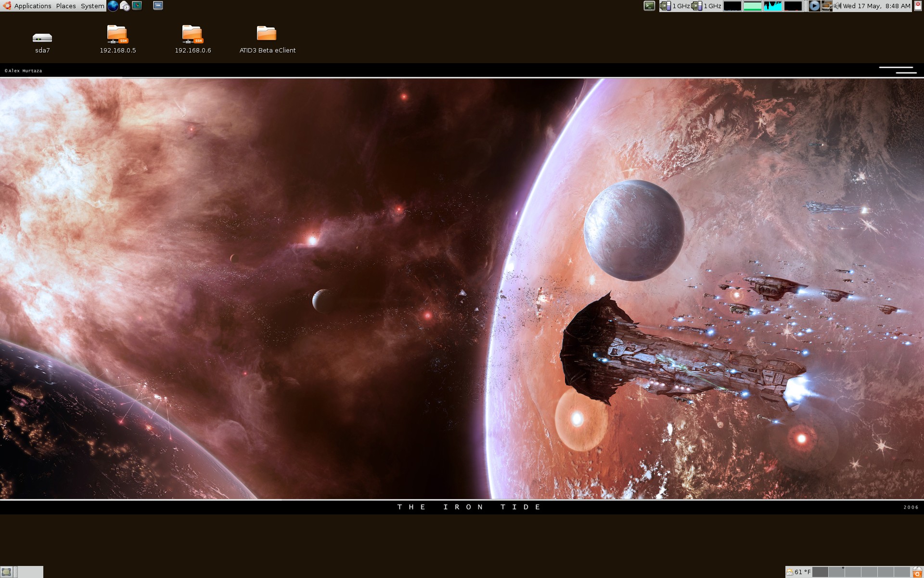Open the network monitor applet icon

tap(826, 6)
